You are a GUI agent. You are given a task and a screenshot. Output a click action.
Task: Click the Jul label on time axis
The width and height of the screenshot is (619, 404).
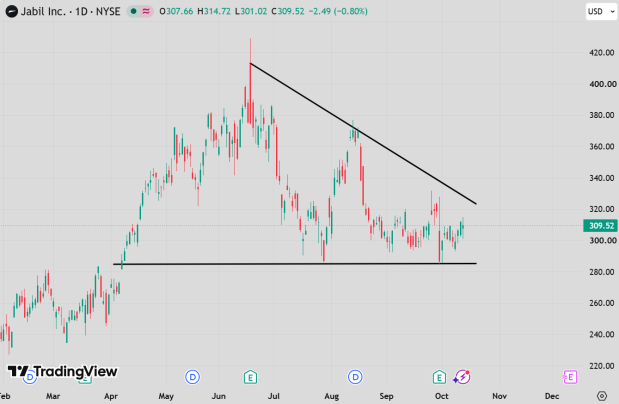[x=274, y=396]
